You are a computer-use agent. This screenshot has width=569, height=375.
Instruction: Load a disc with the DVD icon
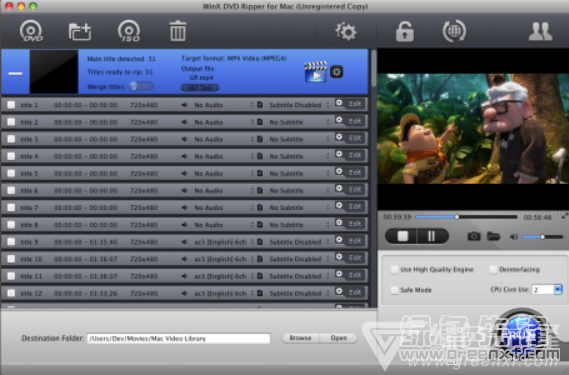pos(31,31)
